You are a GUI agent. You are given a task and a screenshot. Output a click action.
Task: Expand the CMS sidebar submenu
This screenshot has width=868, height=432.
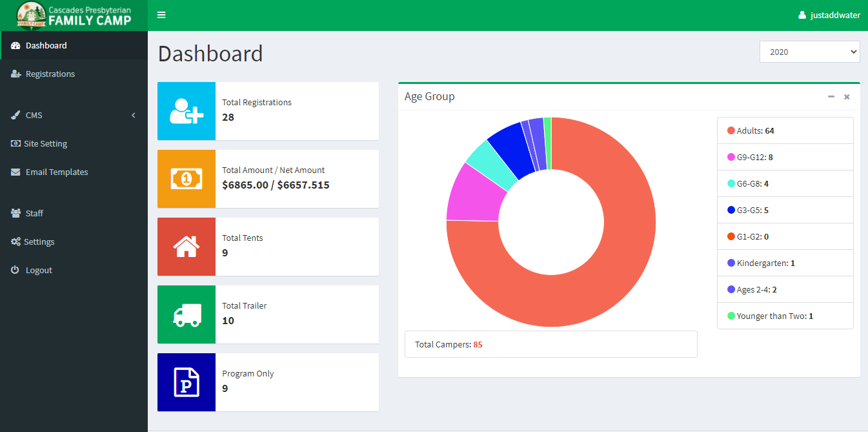click(74, 115)
